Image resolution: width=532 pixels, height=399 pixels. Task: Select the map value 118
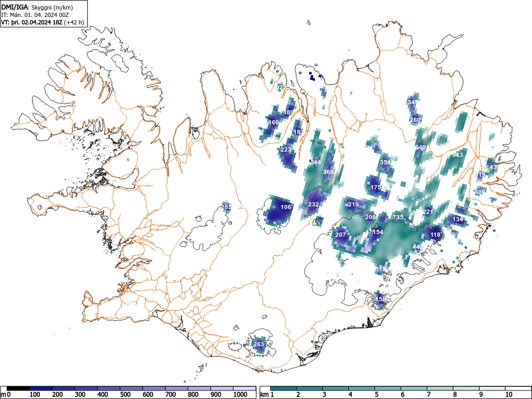tap(435, 235)
